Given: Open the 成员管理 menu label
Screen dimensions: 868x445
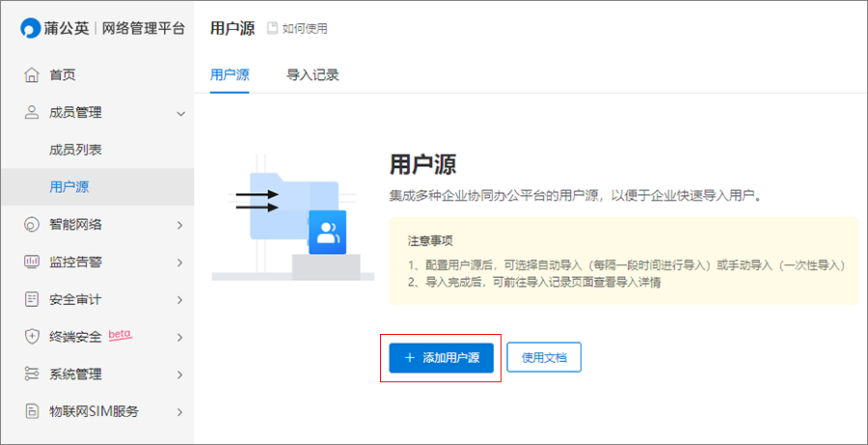Looking at the screenshot, I should click(x=75, y=113).
